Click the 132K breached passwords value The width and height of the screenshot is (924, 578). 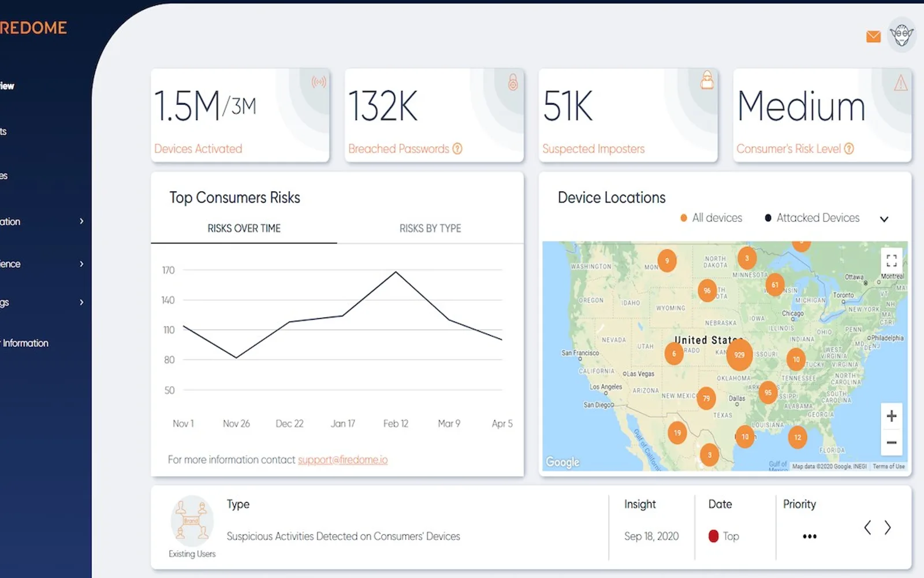383,106
